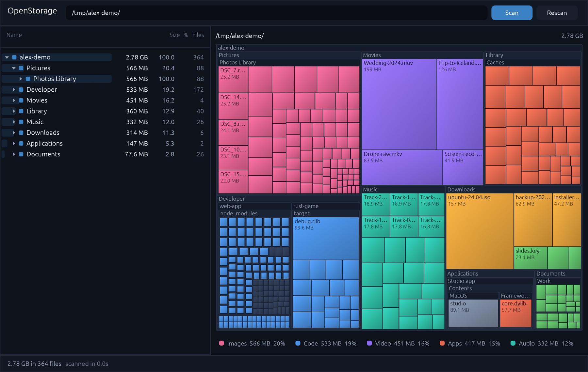Click the purple Video legend swatch

pos(369,343)
